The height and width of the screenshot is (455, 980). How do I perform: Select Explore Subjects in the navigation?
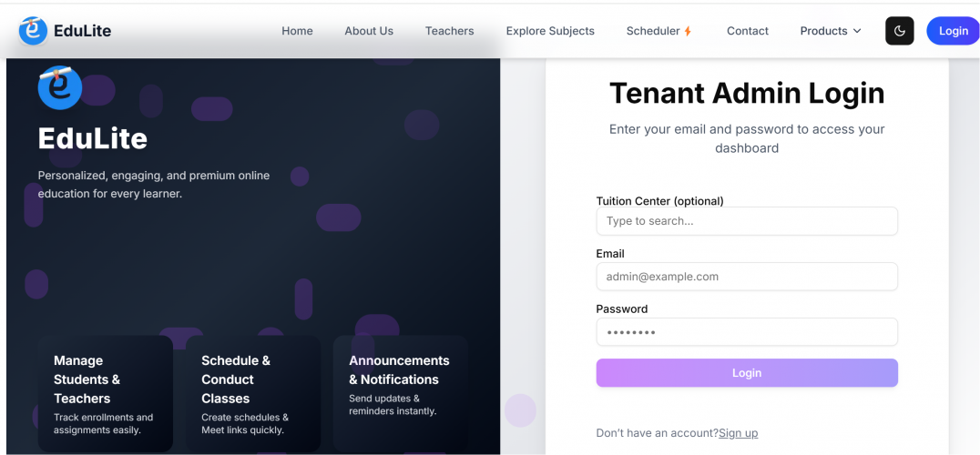coord(550,31)
